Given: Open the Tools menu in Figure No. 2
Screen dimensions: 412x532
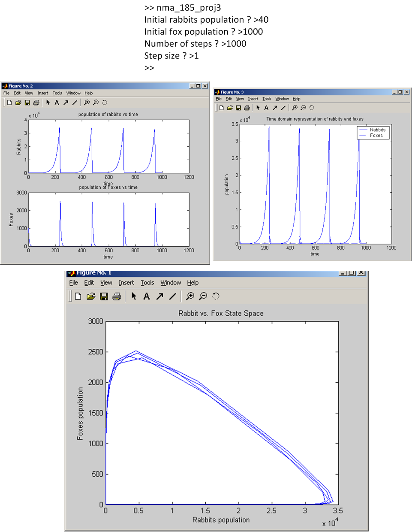Looking at the screenshot, I should coord(57,93).
